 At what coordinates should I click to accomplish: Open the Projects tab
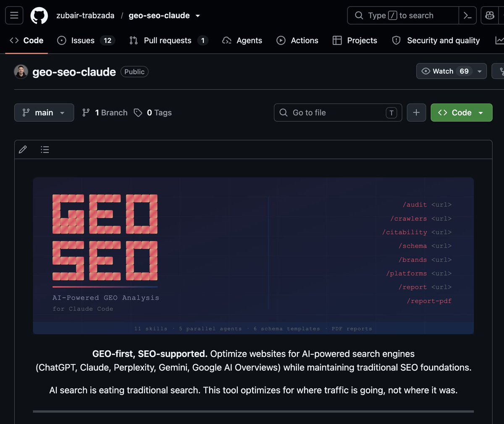click(x=355, y=40)
